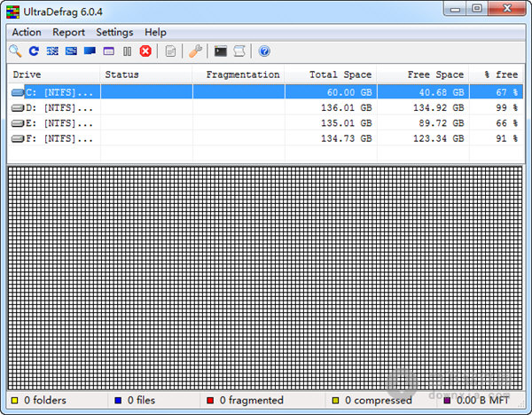The image size is (532, 415).
Task: Click the '0.00 B MFT' status bar entry
Action: coord(483,401)
